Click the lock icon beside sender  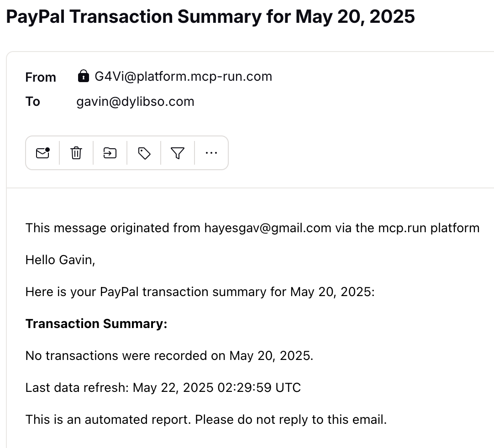pyautogui.click(x=83, y=76)
